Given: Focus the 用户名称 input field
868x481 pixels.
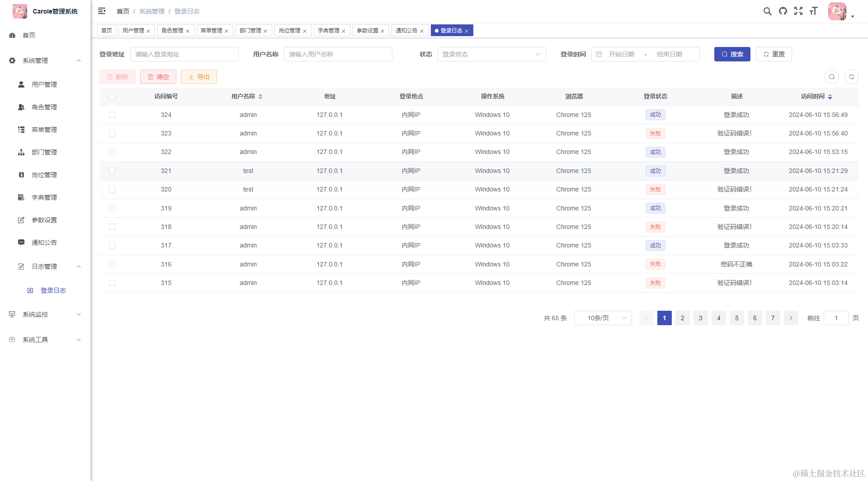Looking at the screenshot, I should 338,54.
